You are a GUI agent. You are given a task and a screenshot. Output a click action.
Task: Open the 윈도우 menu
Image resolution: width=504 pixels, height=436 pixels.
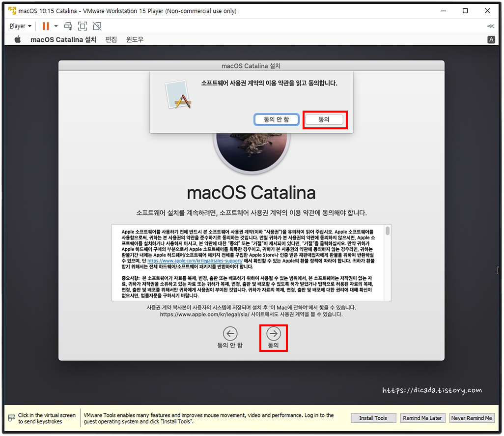click(x=135, y=39)
